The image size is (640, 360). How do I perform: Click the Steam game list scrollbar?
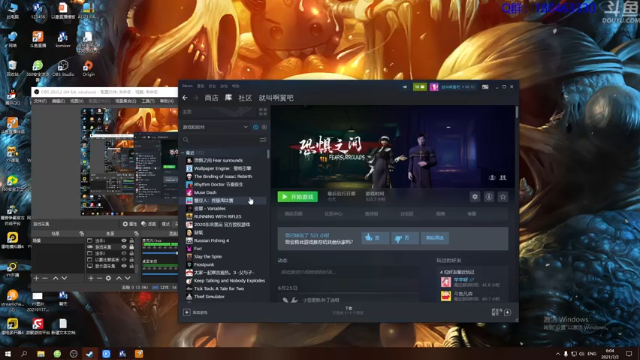pyautogui.click(x=268, y=153)
